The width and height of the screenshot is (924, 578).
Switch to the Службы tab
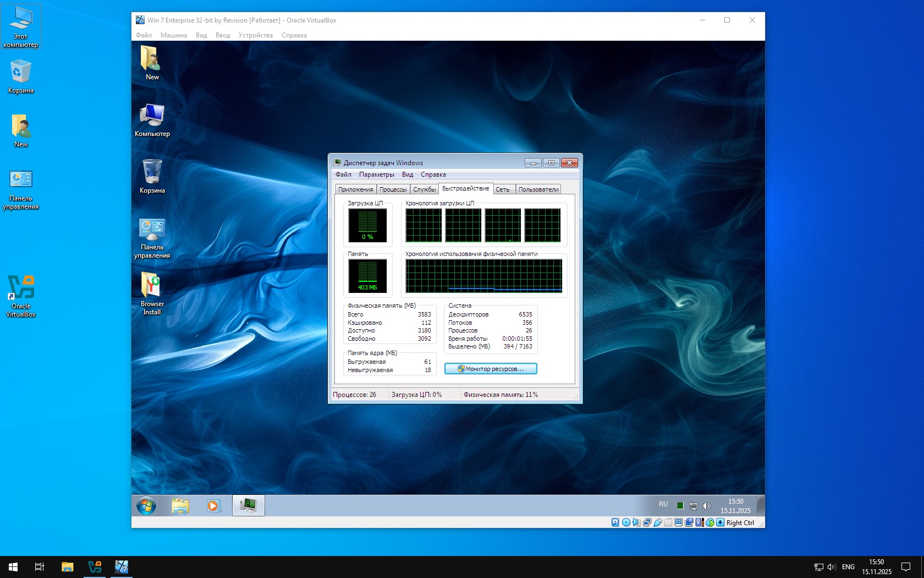(x=424, y=189)
